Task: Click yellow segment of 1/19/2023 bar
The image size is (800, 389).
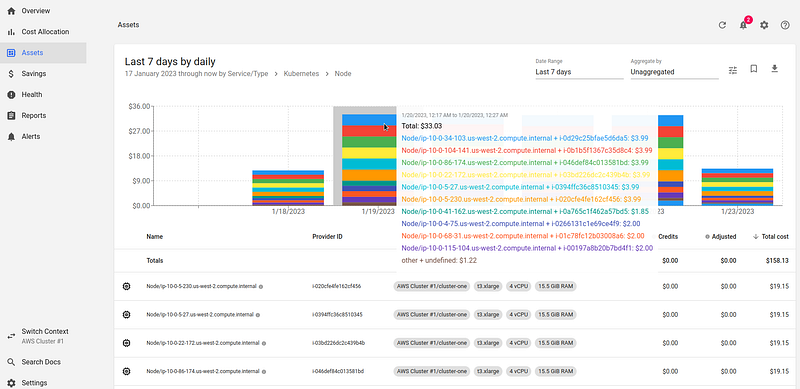Action: coord(369,153)
